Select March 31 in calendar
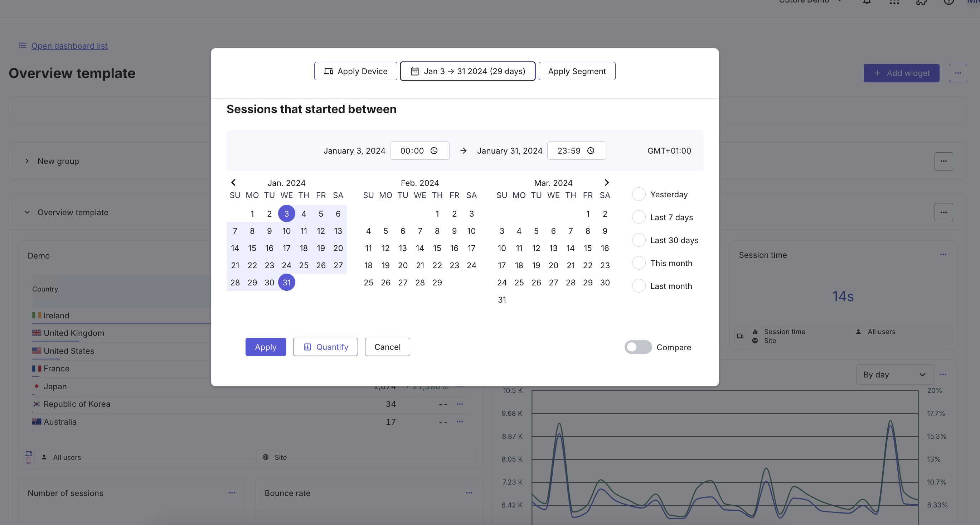The height and width of the screenshot is (525, 980). tap(502, 300)
